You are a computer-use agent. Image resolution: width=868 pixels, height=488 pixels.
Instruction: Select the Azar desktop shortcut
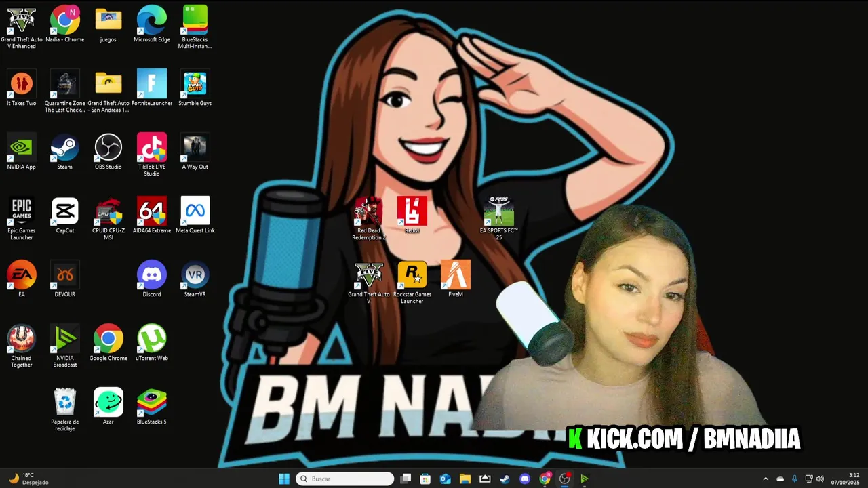(x=108, y=407)
